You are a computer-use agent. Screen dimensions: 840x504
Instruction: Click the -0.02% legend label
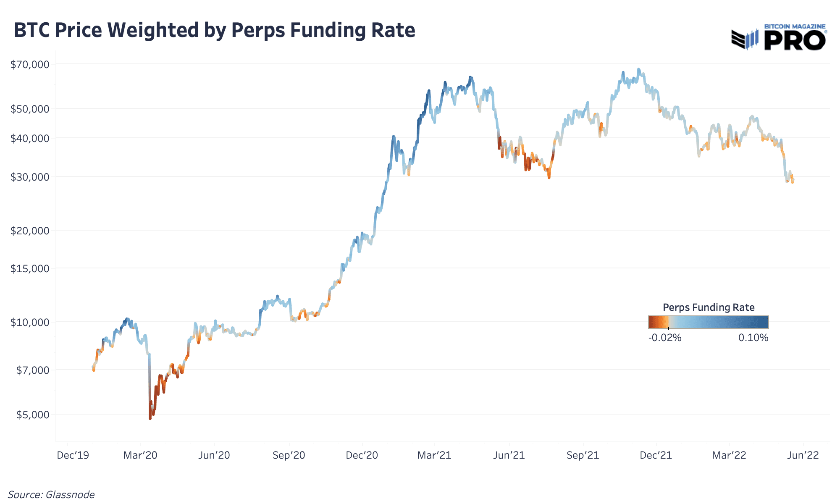665,338
